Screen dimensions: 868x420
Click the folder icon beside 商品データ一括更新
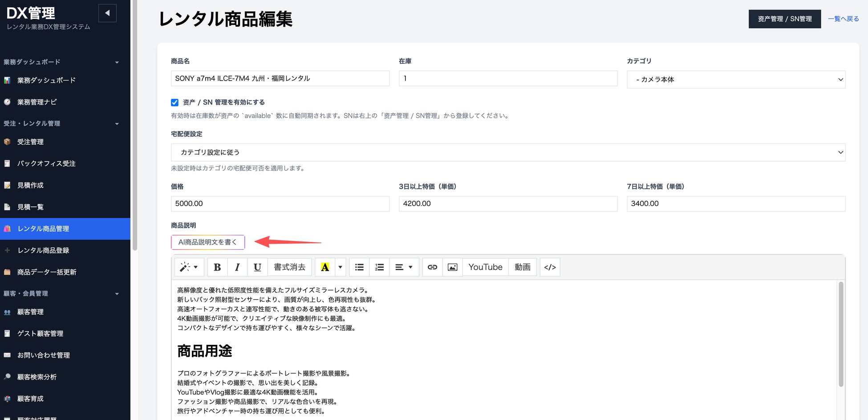click(7, 272)
